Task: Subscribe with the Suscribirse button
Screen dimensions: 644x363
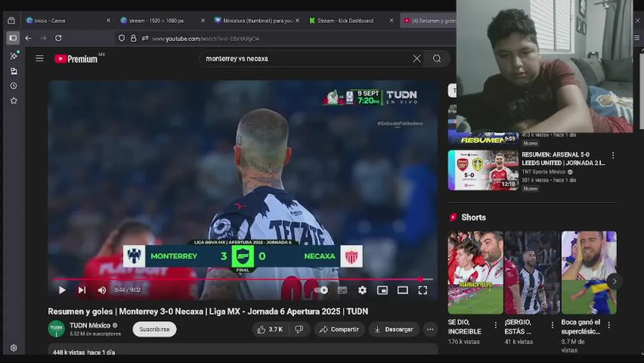Action: [155, 329]
